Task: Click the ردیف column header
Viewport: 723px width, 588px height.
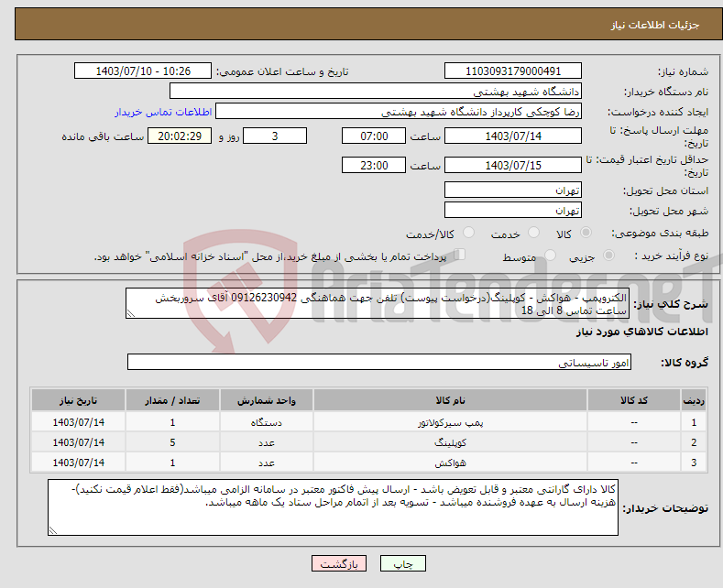Action: pyautogui.click(x=694, y=400)
